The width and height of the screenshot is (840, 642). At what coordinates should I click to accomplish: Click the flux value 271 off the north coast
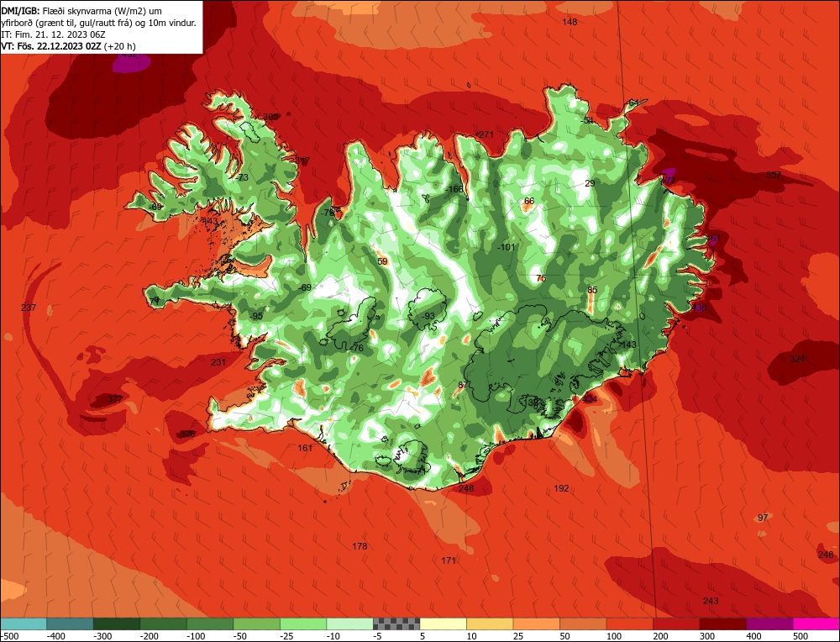486,134
